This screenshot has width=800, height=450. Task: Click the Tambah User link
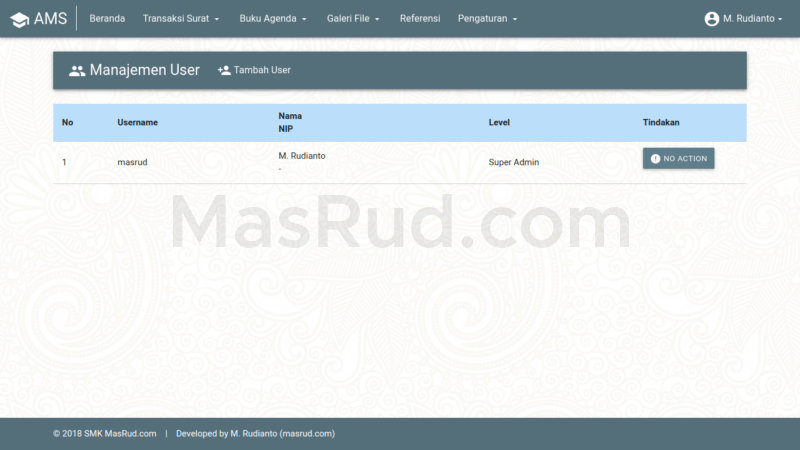pos(262,71)
